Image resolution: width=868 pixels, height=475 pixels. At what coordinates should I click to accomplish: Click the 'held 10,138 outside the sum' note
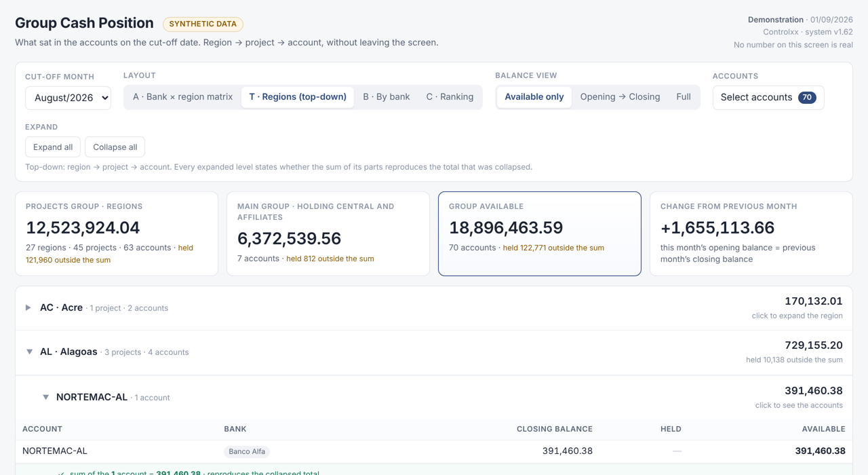pyautogui.click(x=794, y=360)
